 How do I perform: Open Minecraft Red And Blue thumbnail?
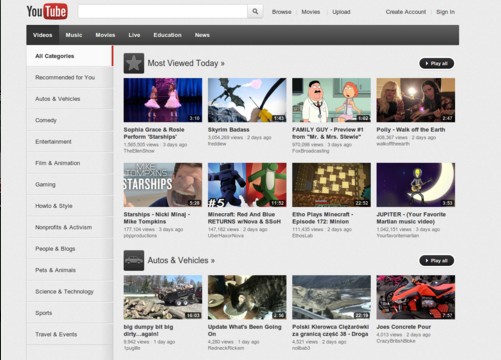pos(247,185)
